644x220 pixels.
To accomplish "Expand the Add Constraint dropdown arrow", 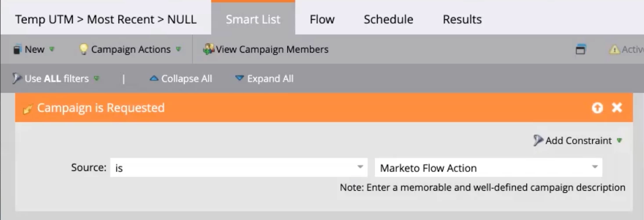I will [619, 141].
